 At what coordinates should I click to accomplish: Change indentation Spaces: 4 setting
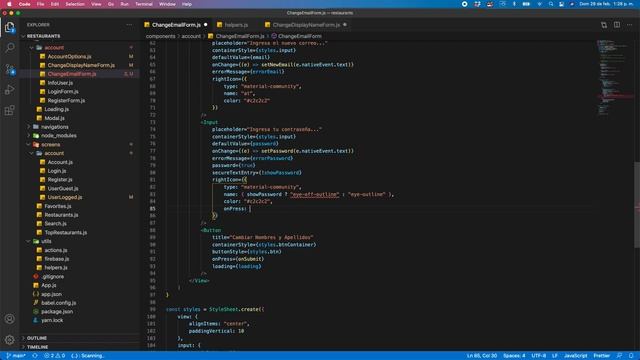coord(514,356)
